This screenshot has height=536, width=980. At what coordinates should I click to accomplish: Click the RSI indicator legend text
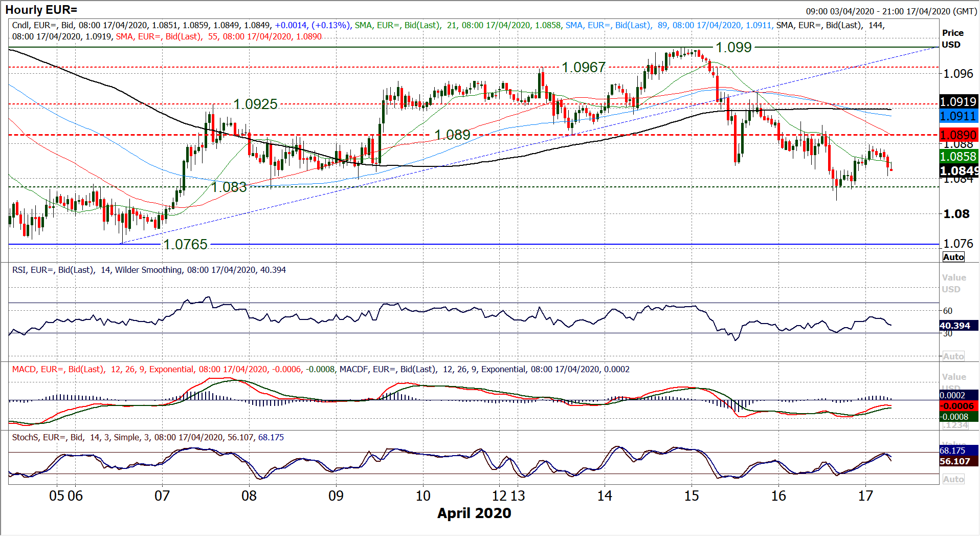(149, 270)
